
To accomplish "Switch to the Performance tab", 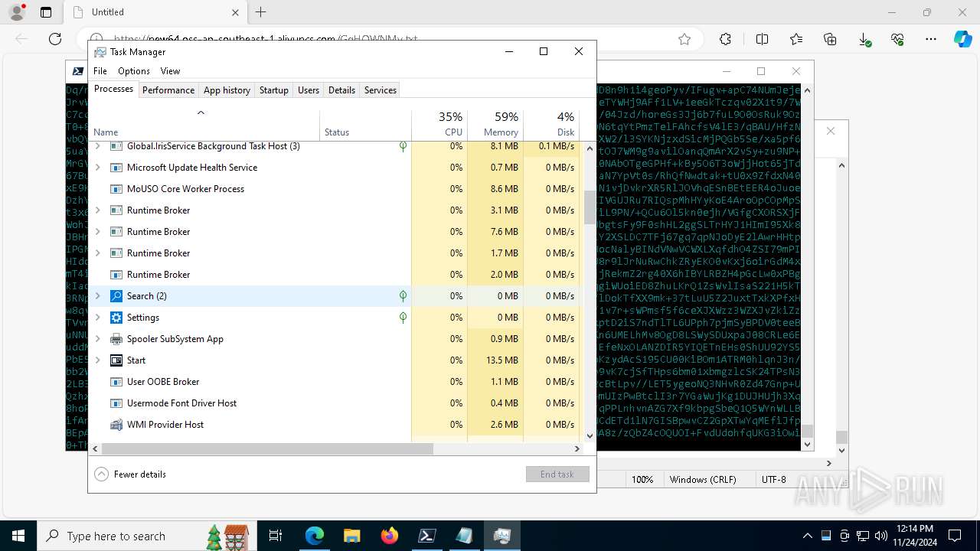I will (168, 90).
